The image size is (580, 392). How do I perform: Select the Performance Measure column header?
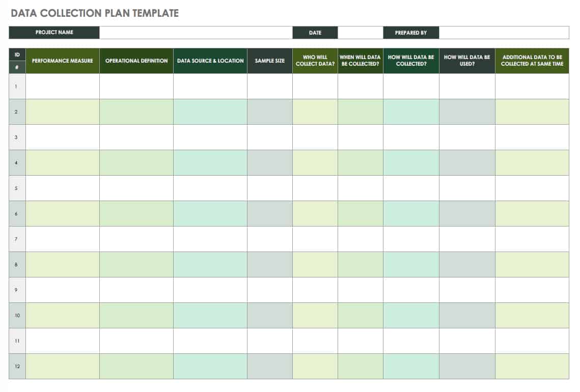63,61
